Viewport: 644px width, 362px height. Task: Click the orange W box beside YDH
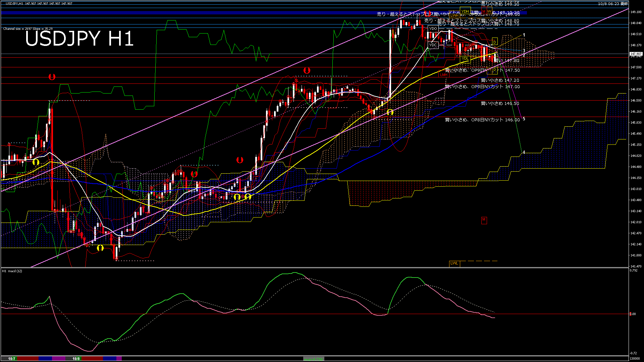point(489,11)
